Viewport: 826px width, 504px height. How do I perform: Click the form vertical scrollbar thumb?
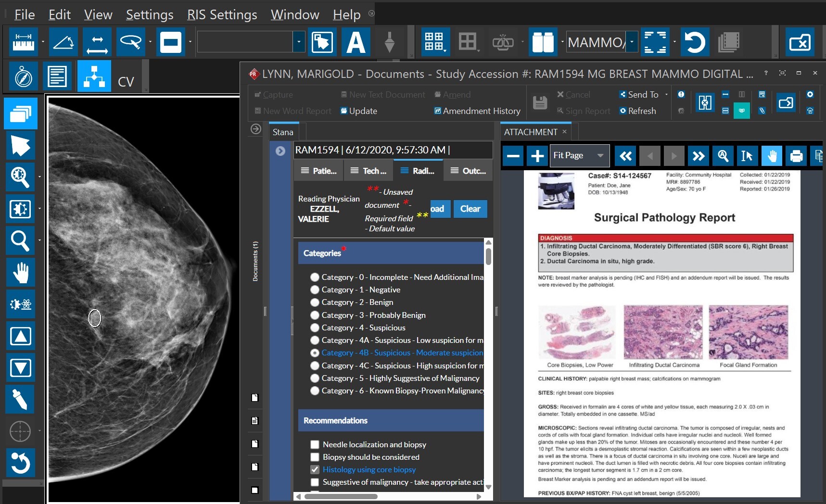click(x=488, y=256)
